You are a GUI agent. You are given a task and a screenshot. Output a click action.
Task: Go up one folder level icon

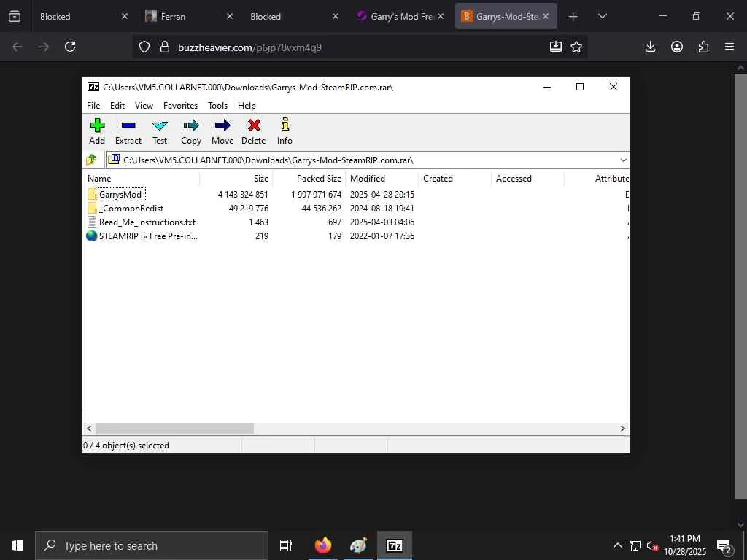91,160
